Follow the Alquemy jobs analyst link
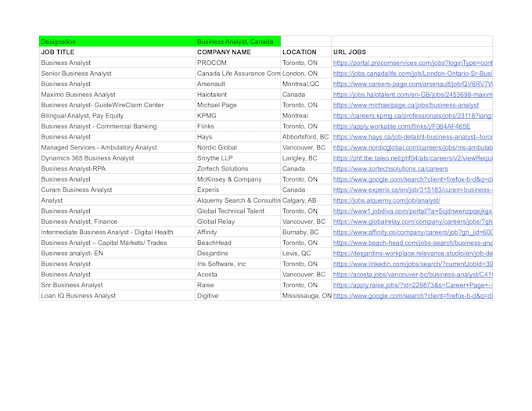 pos(386,200)
